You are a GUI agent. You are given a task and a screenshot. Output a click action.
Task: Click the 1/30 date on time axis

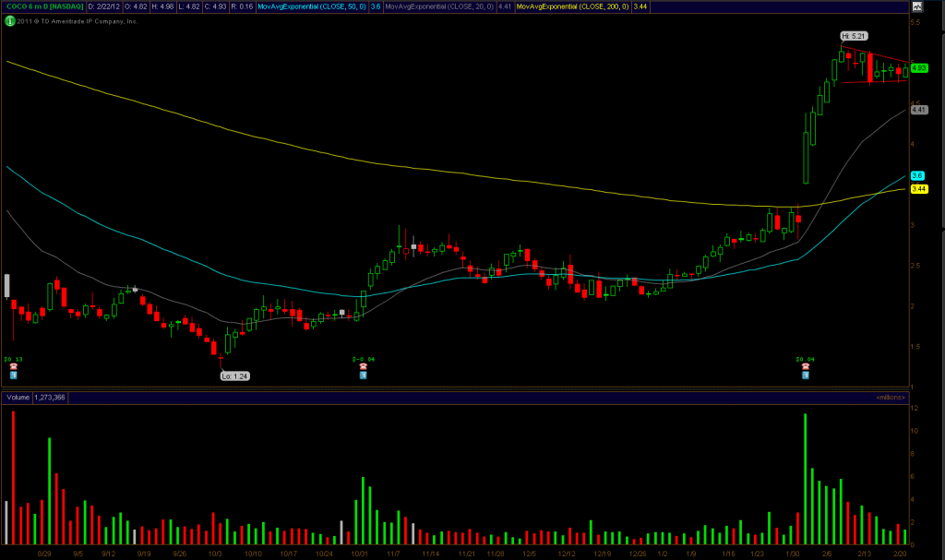coord(793,554)
